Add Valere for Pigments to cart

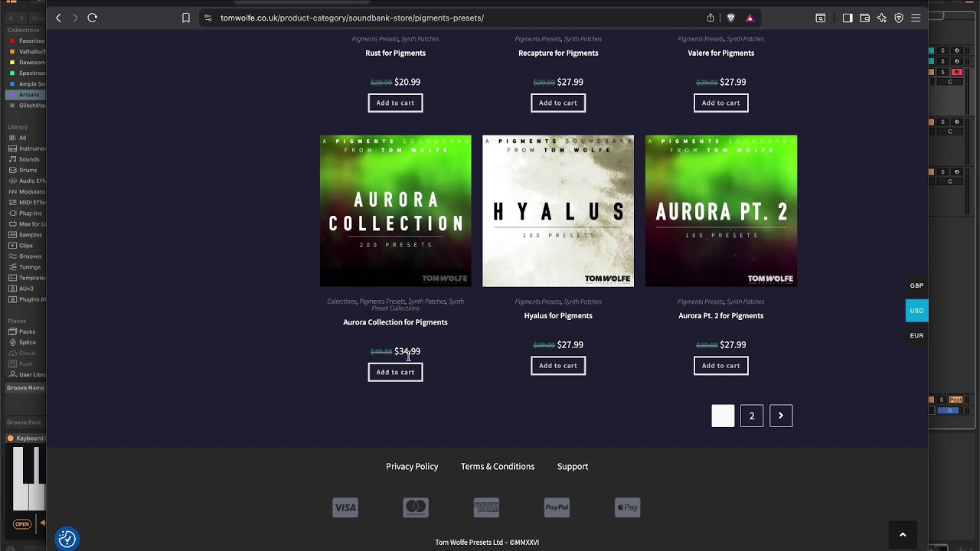721,103
